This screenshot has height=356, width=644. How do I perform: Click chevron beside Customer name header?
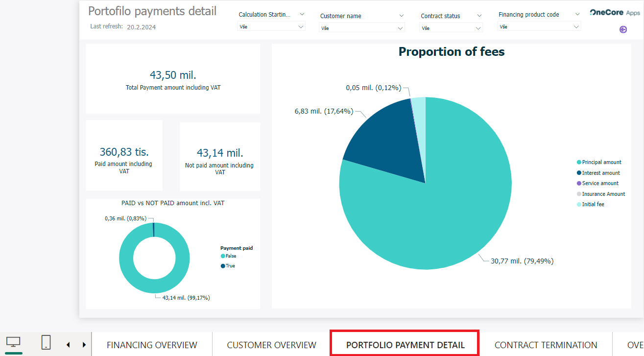tap(402, 16)
